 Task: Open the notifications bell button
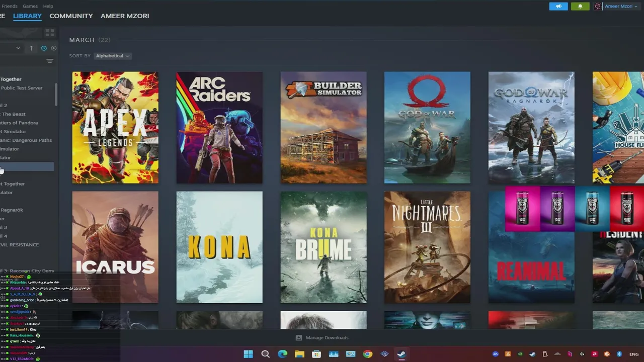point(580,6)
